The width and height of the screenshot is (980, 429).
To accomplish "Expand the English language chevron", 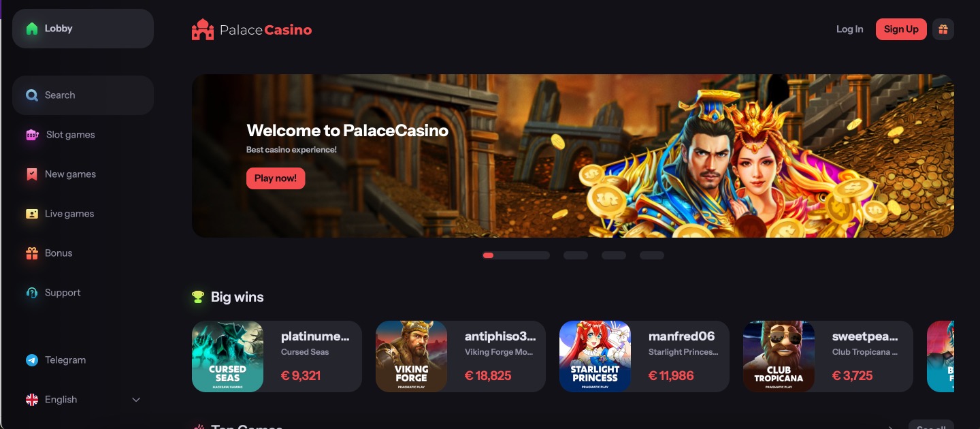I will click(136, 400).
